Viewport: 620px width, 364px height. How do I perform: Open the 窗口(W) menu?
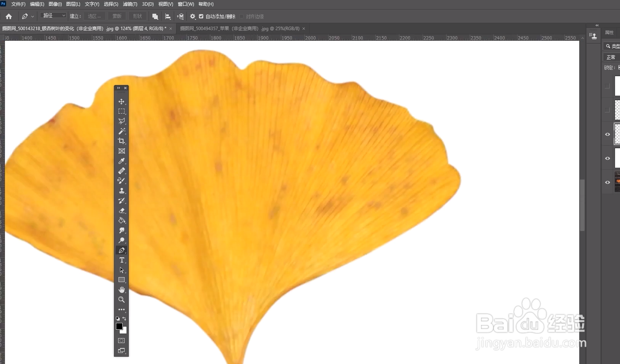point(186,4)
